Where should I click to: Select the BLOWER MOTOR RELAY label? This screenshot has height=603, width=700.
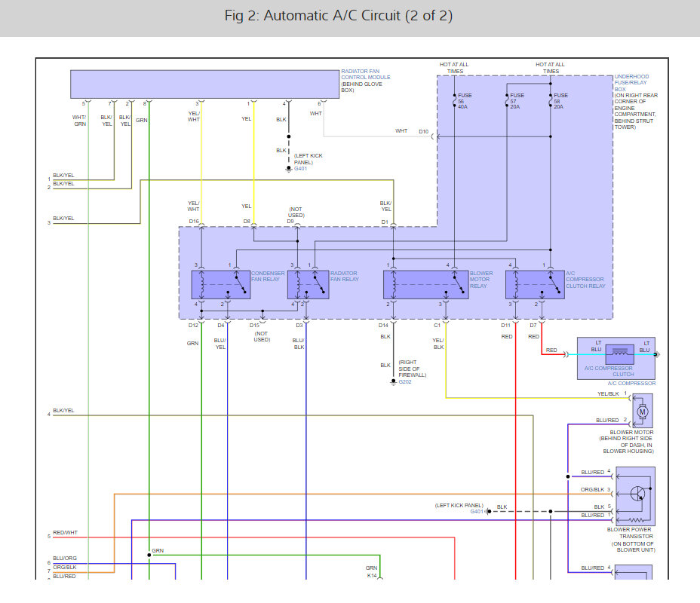click(481, 280)
